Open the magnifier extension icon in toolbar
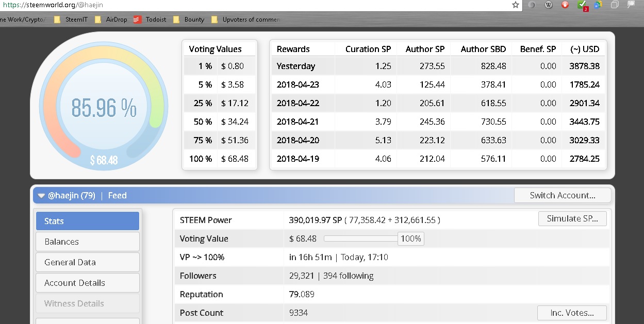 point(631,5)
